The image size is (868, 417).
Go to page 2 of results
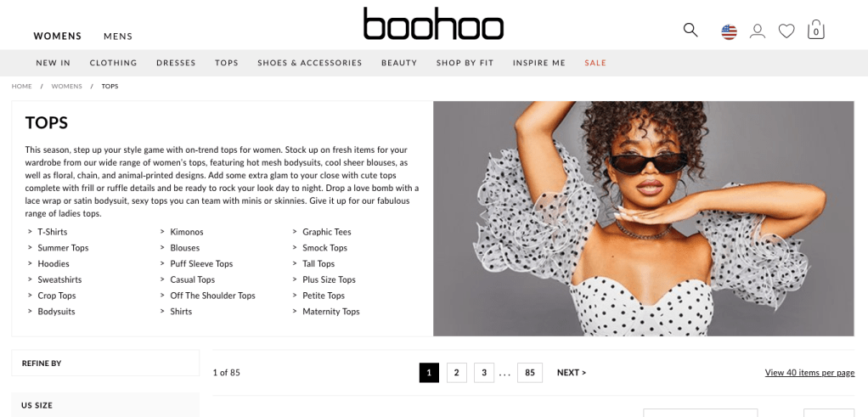[x=457, y=373]
